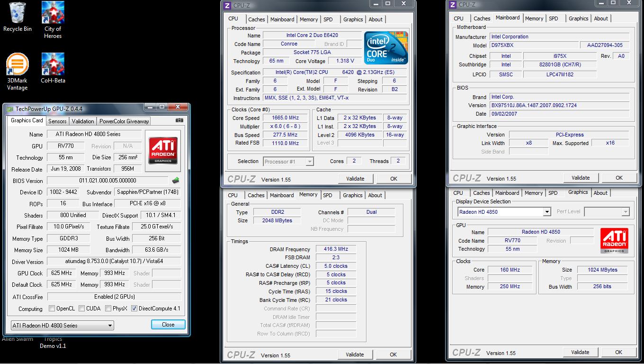
Task: Click the Multiplier value x 6.0 ( 6 - 8 )
Action: pos(286,127)
